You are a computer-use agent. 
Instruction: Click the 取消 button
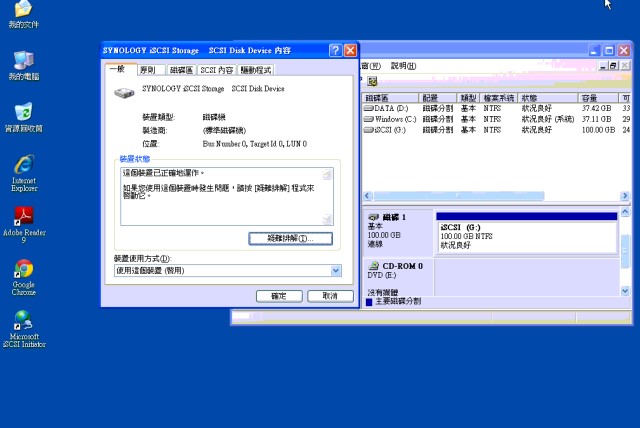click(330, 296)
